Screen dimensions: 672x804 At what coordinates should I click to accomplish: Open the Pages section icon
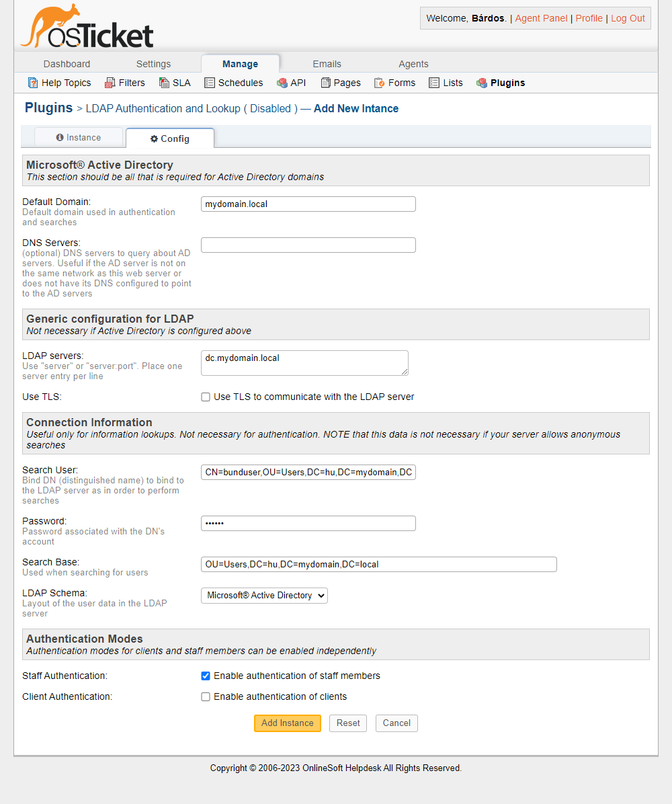325,82
